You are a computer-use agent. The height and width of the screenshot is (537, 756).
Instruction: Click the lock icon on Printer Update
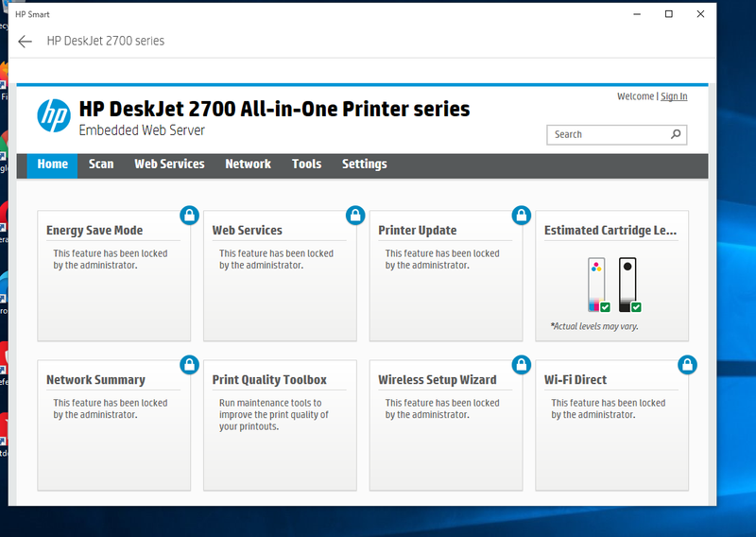(522, 216)
